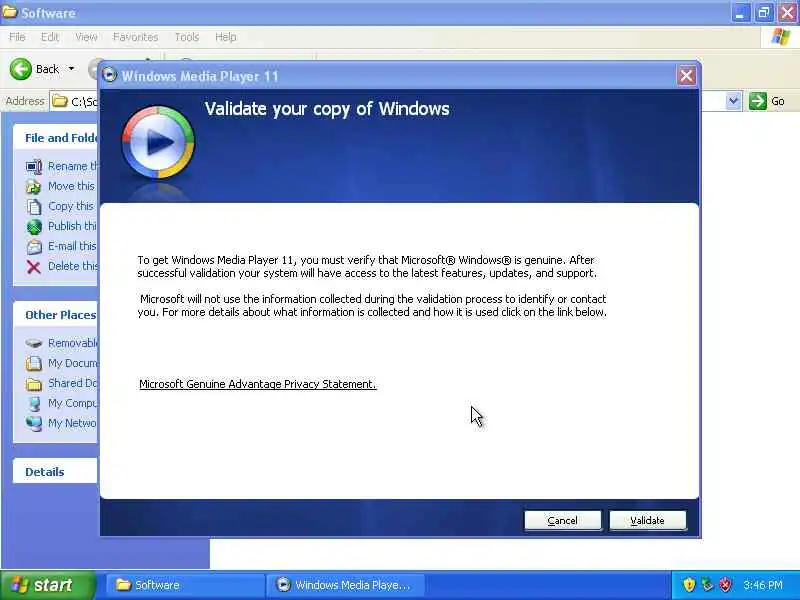Close the Windows Media Player 11 dialog
The image size is (800, 600).
[x=686, y=76]
